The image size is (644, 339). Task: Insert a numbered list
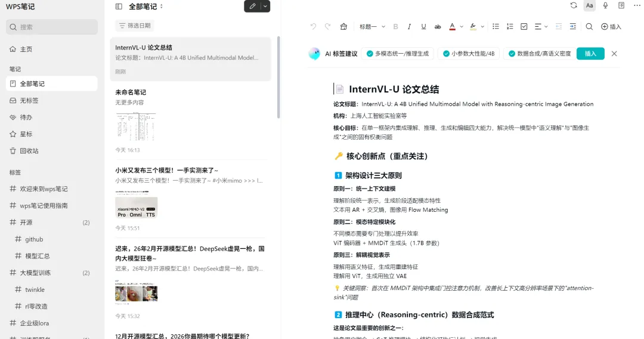(x=510, y=27)
